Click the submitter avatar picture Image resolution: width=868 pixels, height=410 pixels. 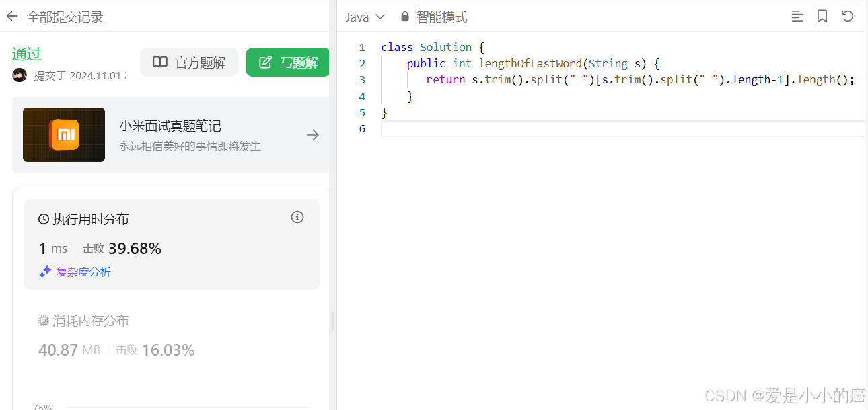20,75
